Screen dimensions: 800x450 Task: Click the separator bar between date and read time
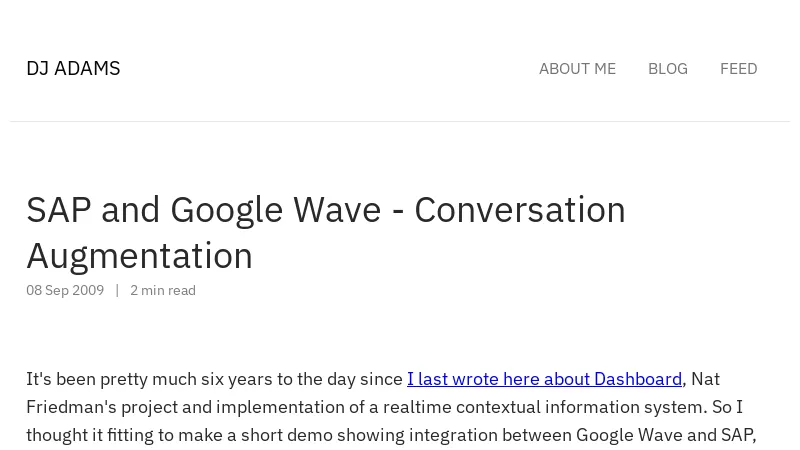tap(117, 290)
